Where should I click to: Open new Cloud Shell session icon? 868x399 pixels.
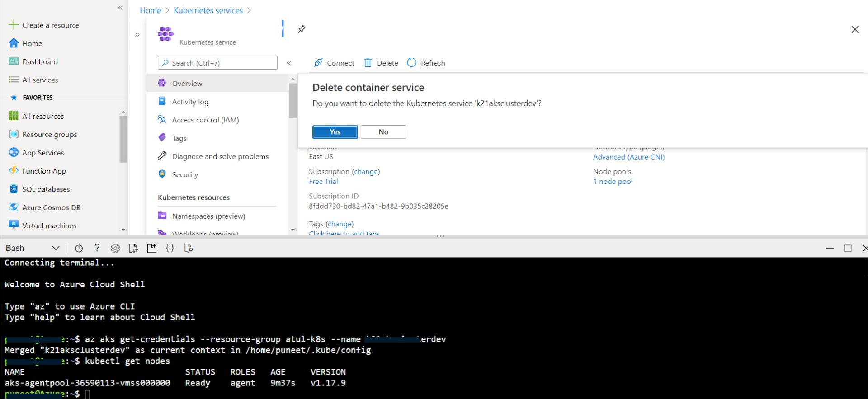click(152, 248)
